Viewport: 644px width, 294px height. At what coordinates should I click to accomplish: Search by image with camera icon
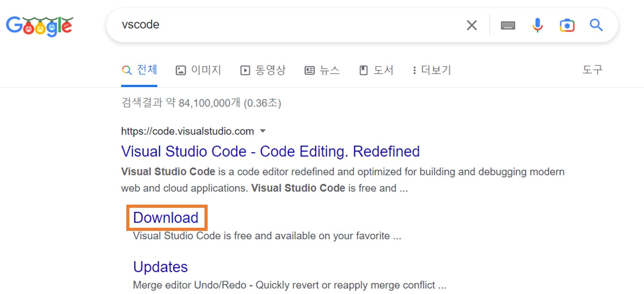tap(567, 25)
